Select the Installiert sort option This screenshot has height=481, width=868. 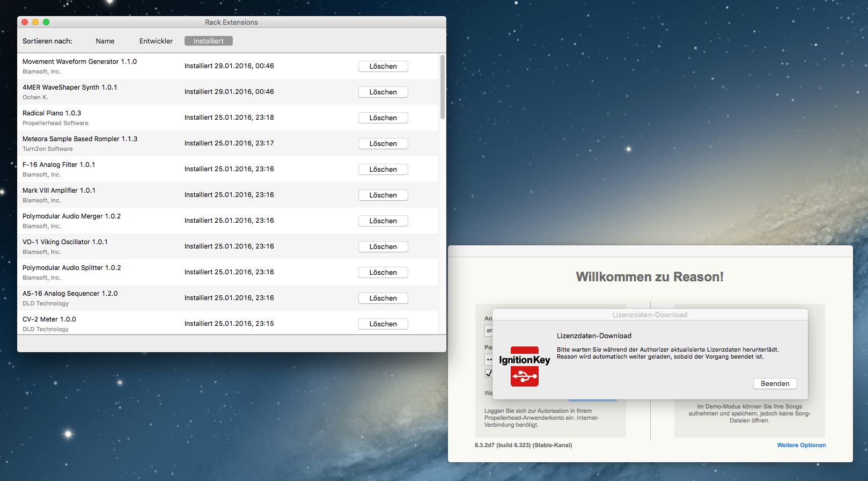point(209,41)
